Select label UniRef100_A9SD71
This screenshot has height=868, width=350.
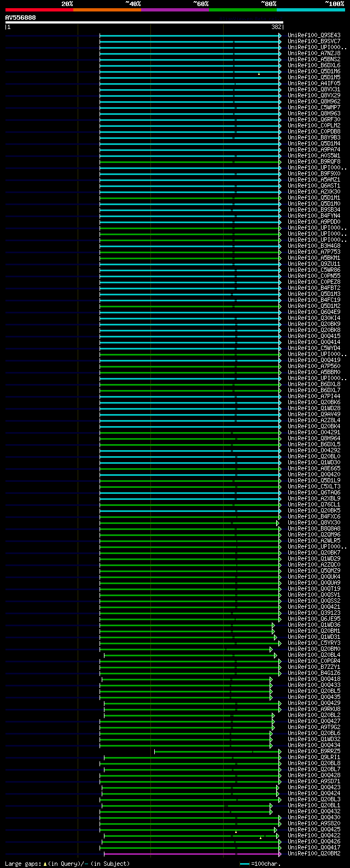[314, 781]
